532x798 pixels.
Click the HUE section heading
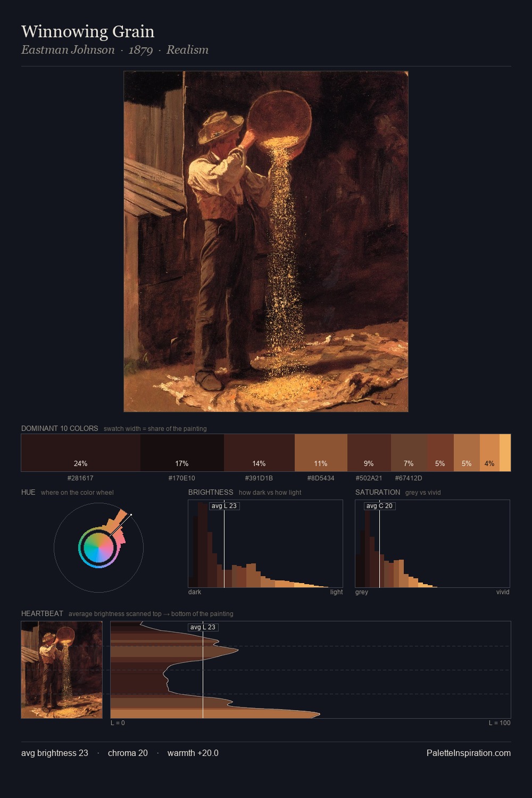tap(28, 492)
